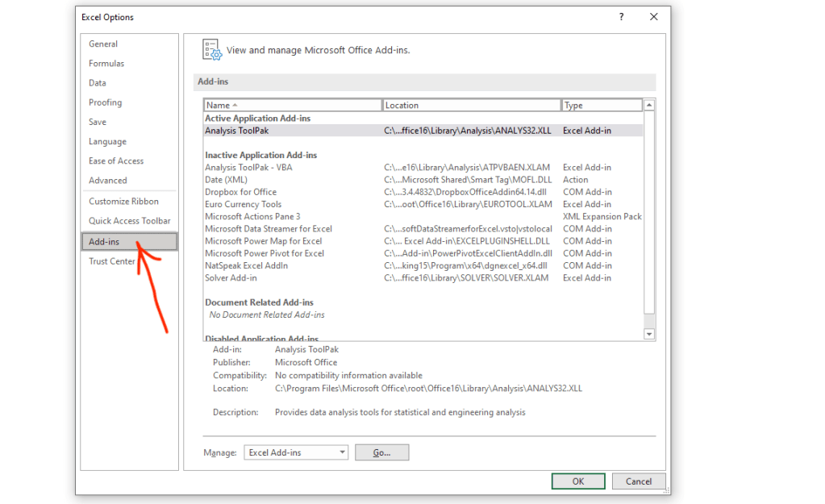Sort add-ins by Name column header
Image resolution: width=825 pixels, height=504 pixels.
pyautogui.click(x=292, y=105)
